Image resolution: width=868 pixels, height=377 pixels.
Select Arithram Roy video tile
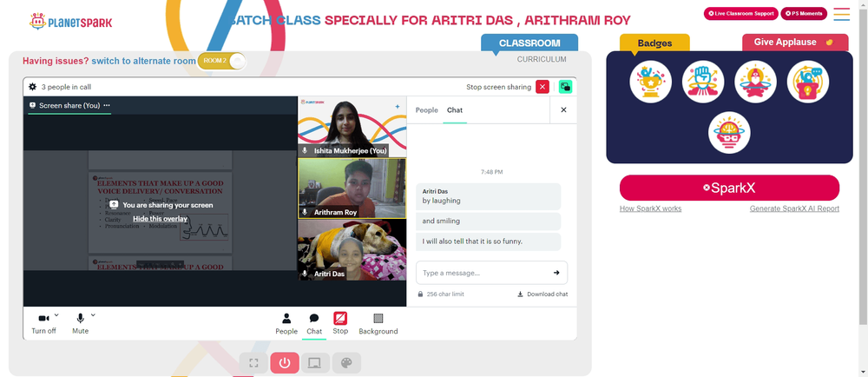(x=352, y=188)
